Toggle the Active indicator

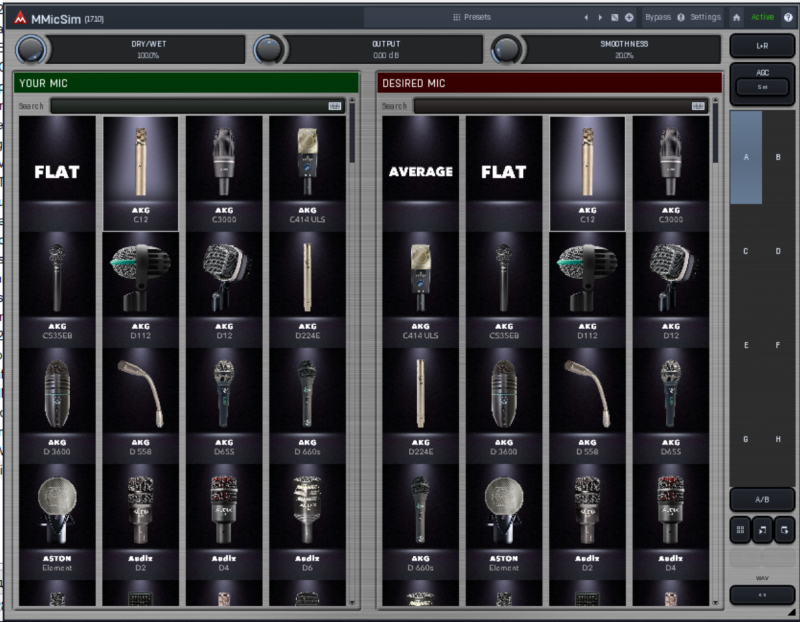click(762, 17)
